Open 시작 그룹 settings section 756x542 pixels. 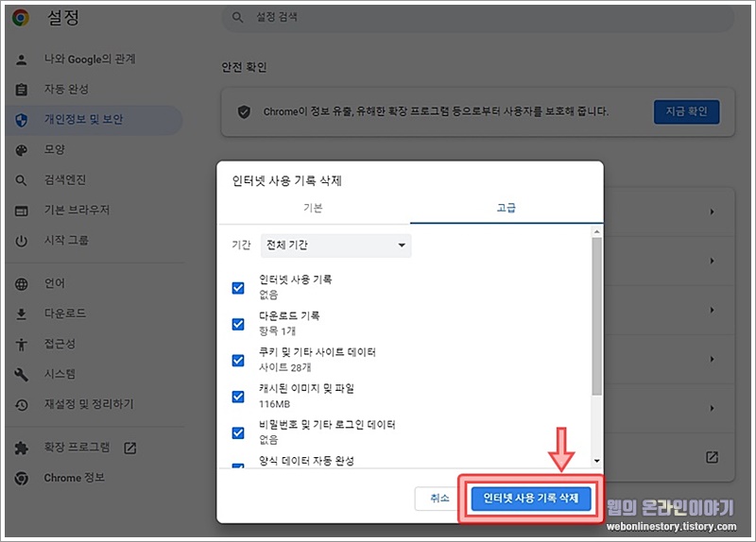(94, 241)
